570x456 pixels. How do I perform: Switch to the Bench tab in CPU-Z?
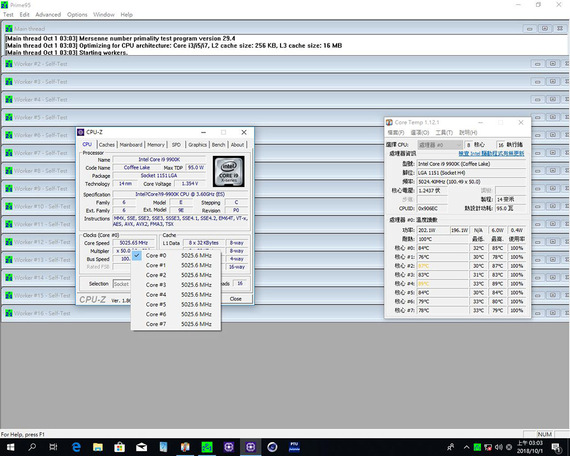218,145
